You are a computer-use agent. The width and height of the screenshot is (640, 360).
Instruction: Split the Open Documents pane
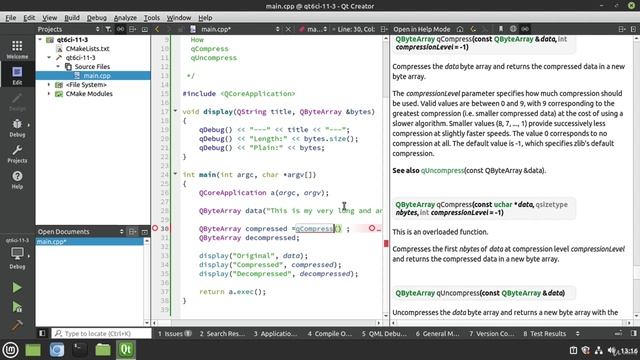point(133,231)
